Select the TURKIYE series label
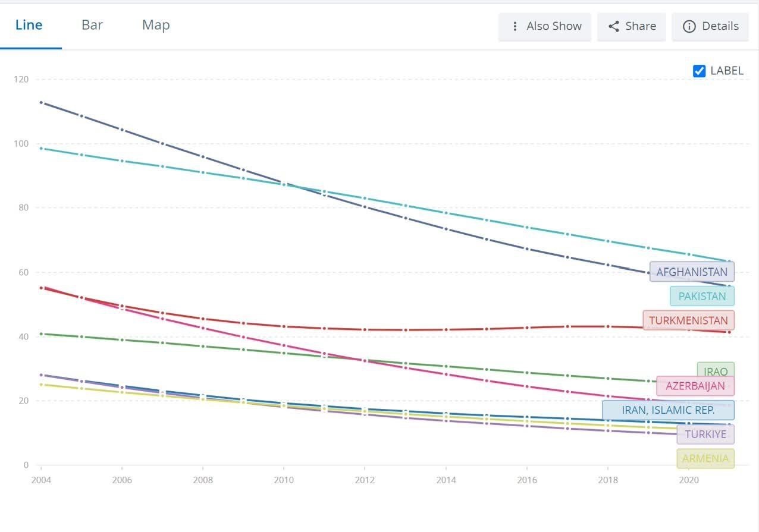The height and width of the screenshot is (532, 759). (x=705, y=434)
